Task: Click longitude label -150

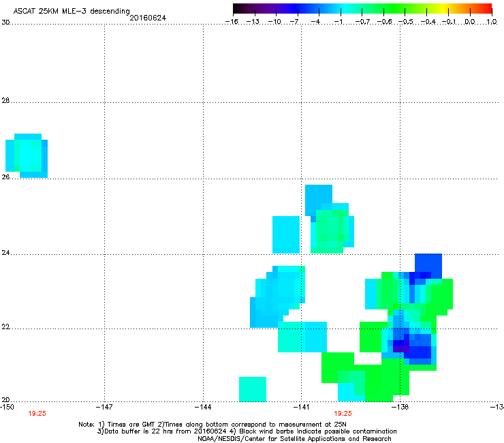Action: point(7,407)
